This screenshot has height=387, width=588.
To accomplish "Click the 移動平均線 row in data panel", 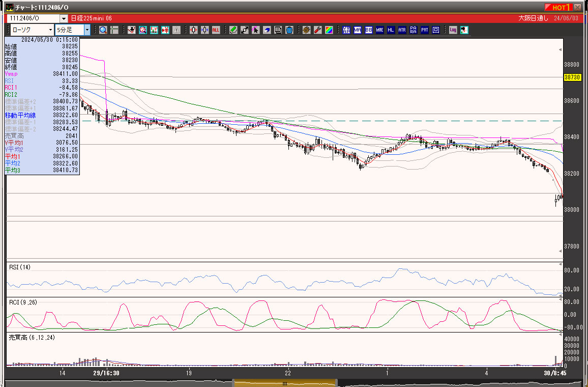I will (x=42, y=115).
